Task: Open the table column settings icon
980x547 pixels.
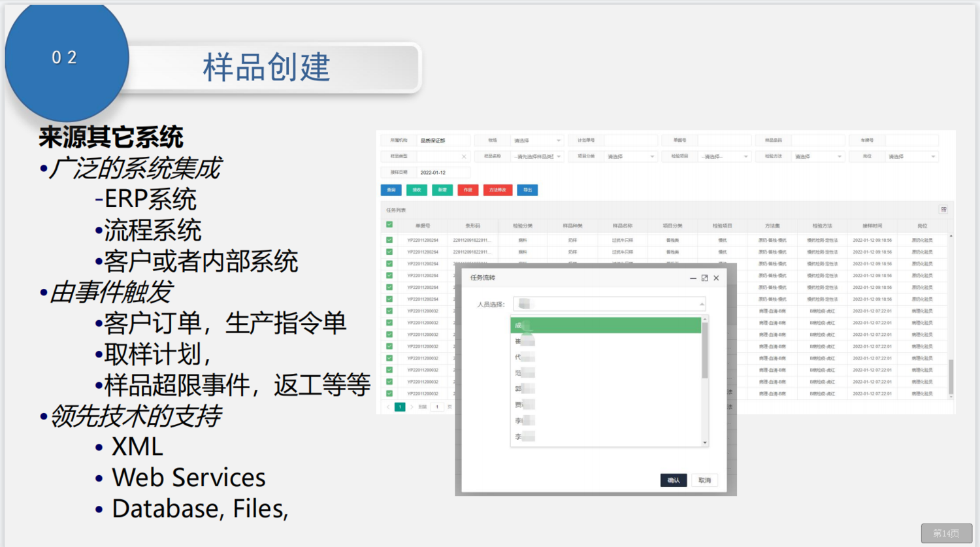Action: 943,209
